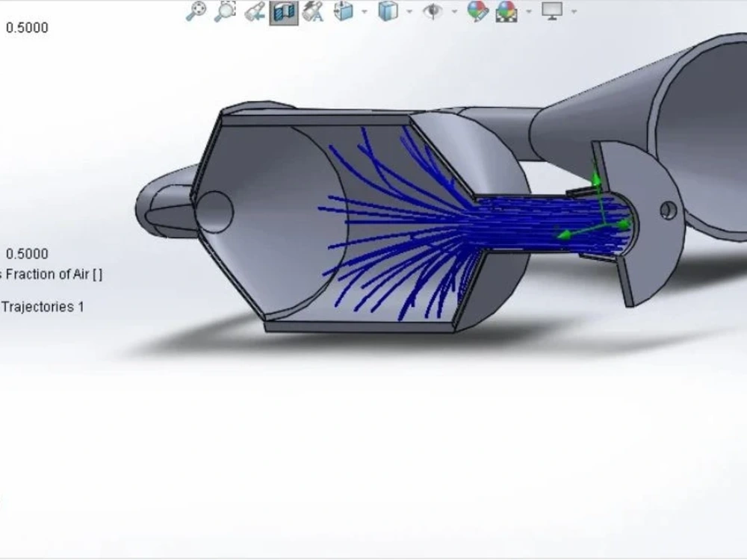
Task: Open the View Orientation dropdown arrow
Action: [x=363, y=13]
